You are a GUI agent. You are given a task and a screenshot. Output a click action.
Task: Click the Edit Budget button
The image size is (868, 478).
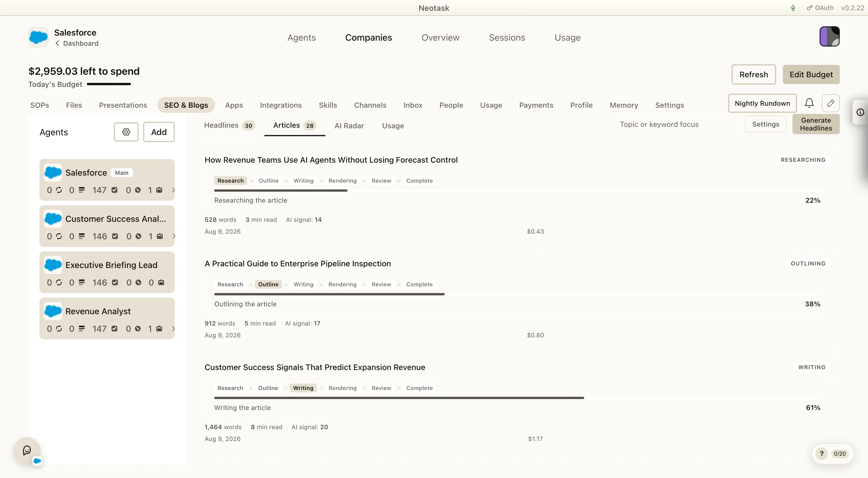pos(811,74)
